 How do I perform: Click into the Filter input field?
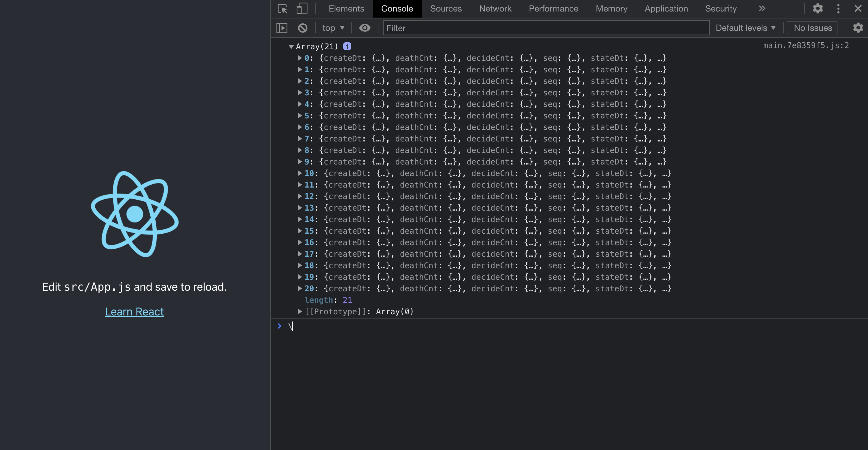(x=546, y=28)
